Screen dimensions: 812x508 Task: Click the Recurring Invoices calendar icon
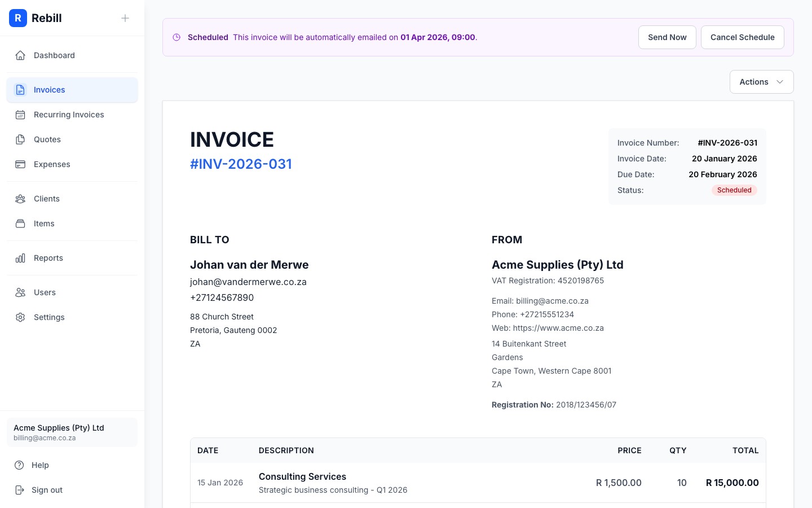(20, 115)
